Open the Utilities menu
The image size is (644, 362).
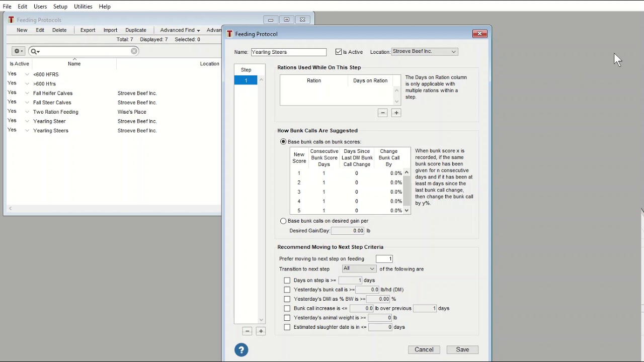point(83,7)
